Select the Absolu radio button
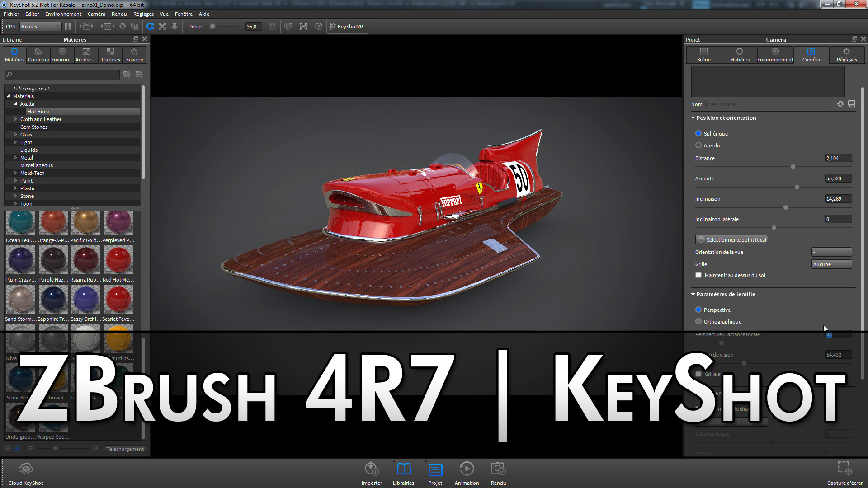Screen dimensions: 868x488 click(698, 145)
